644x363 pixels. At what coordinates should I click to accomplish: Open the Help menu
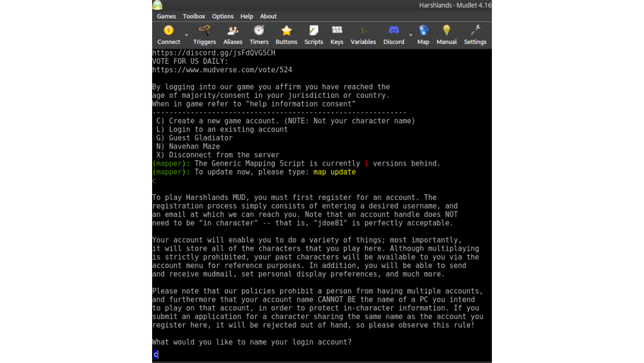click(x=246, y=17)
